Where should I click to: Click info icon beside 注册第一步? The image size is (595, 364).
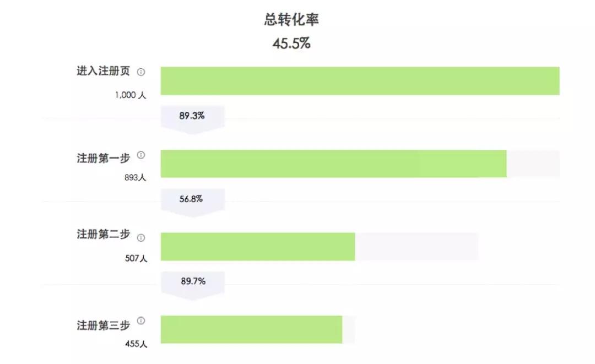[141, 155]
